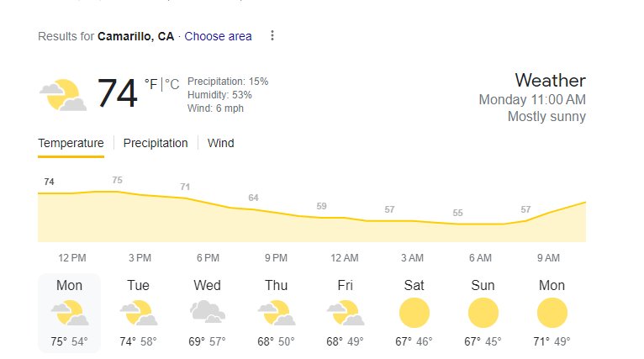The width and height of the screenshot is (644, 359).
Task: Select Thursday's partly cloudy forecast icon
Action: [x=277, y=313]
